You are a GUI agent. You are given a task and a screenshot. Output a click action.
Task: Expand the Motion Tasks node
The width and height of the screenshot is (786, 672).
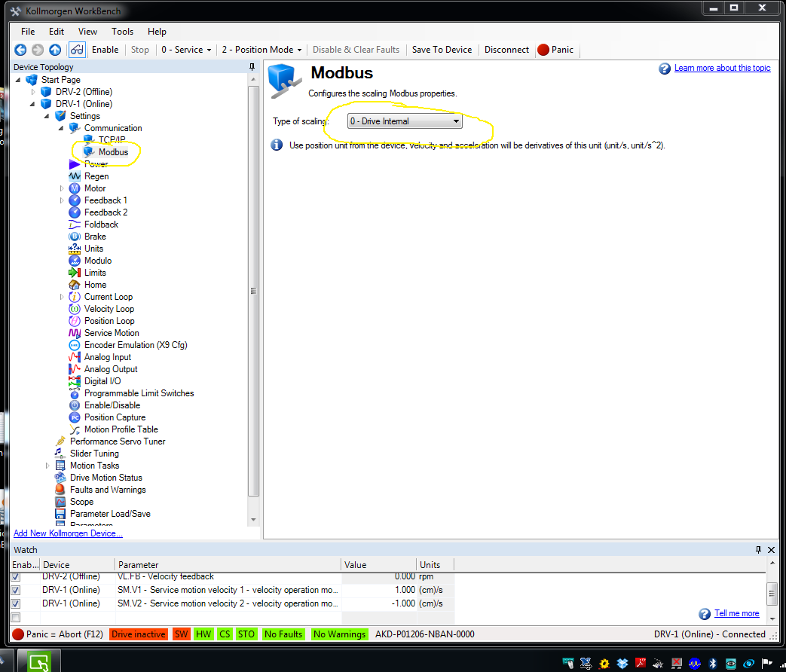pyautogui.click(x=47, y=466)
